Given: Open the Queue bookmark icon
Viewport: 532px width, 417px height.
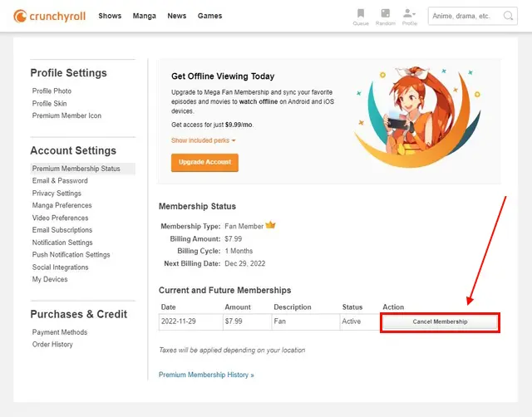Looking at the screenshot, I should (x=360, y=16).
